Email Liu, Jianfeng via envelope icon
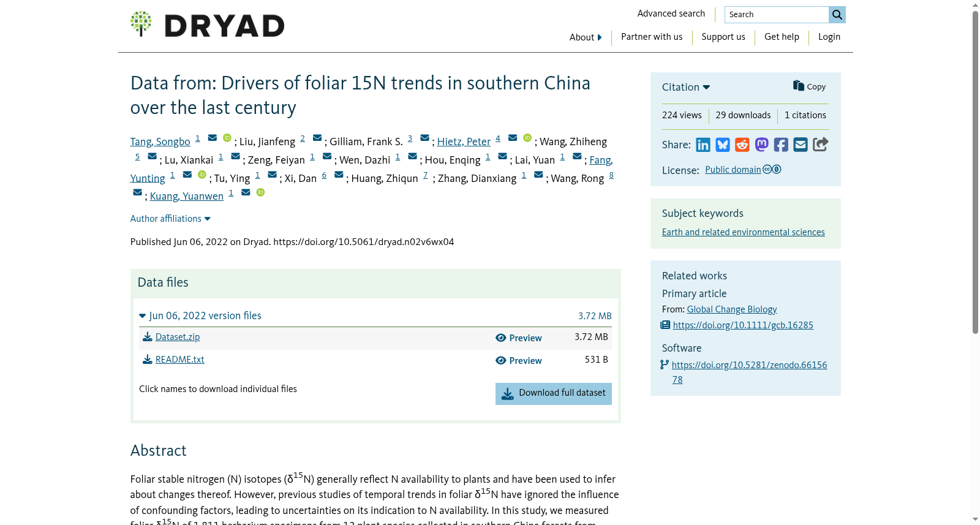980x525 pixels. [317, 138]
